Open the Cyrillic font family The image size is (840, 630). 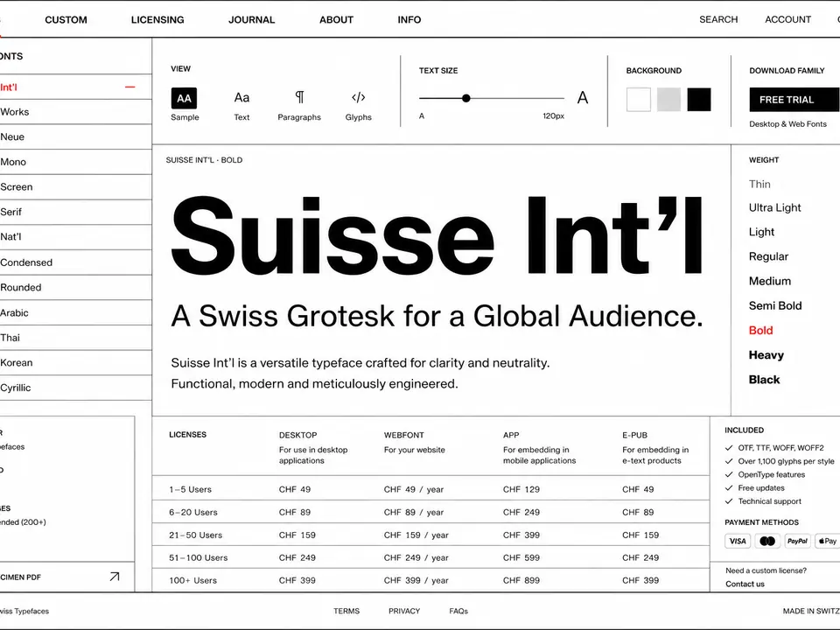pyautogui.click(x=73, y=388)
